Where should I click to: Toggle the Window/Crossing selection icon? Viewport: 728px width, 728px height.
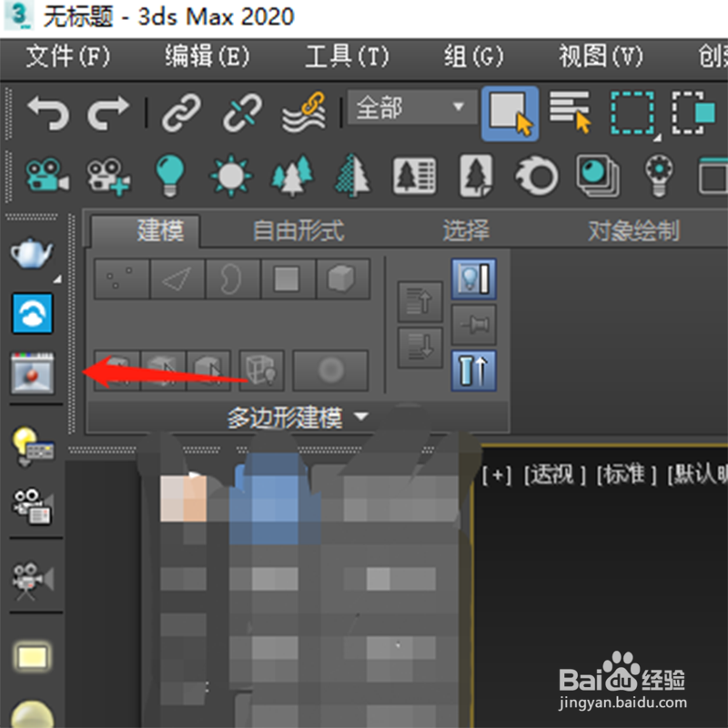693,113
